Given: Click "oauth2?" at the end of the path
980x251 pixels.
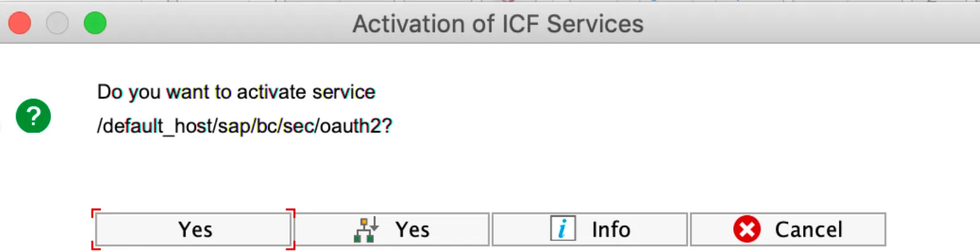Looking at the screenshot, I should click(x=356, y=126).
